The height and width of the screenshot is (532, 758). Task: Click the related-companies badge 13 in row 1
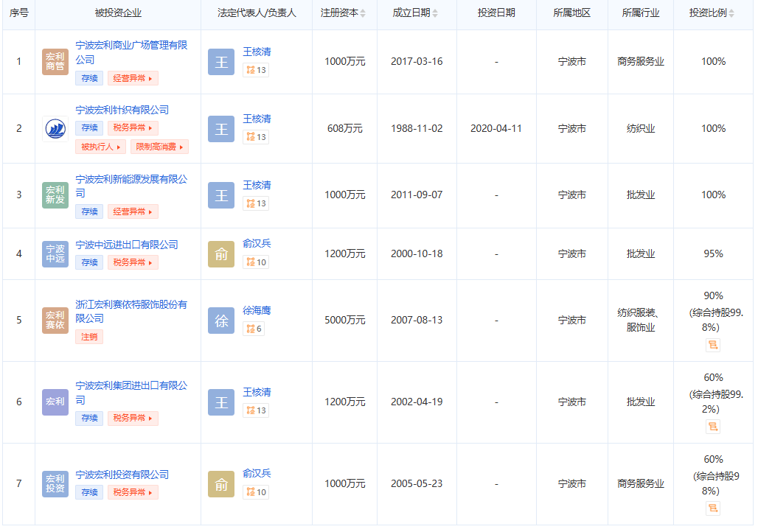256,70
